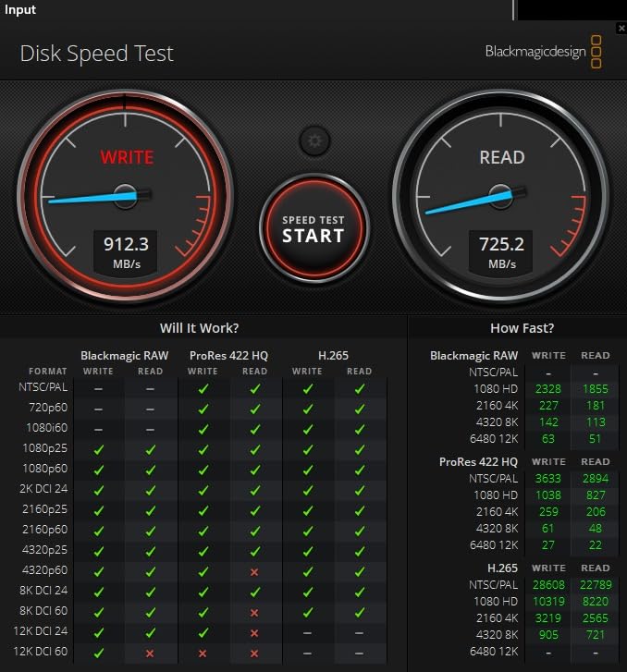Click the 2K DCI 24 format row label
This screenshot has width=627, height=672.
(43, 489)
